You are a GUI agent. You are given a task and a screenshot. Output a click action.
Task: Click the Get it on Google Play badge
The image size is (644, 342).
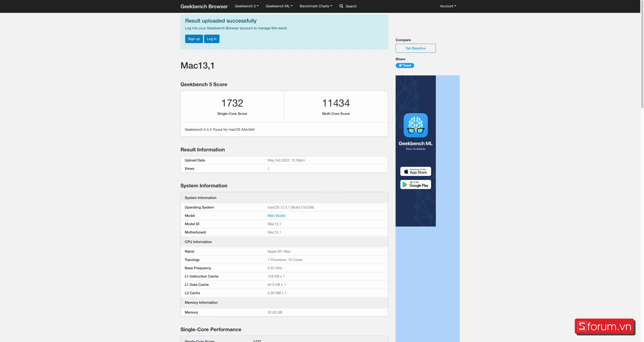point(415,185)
